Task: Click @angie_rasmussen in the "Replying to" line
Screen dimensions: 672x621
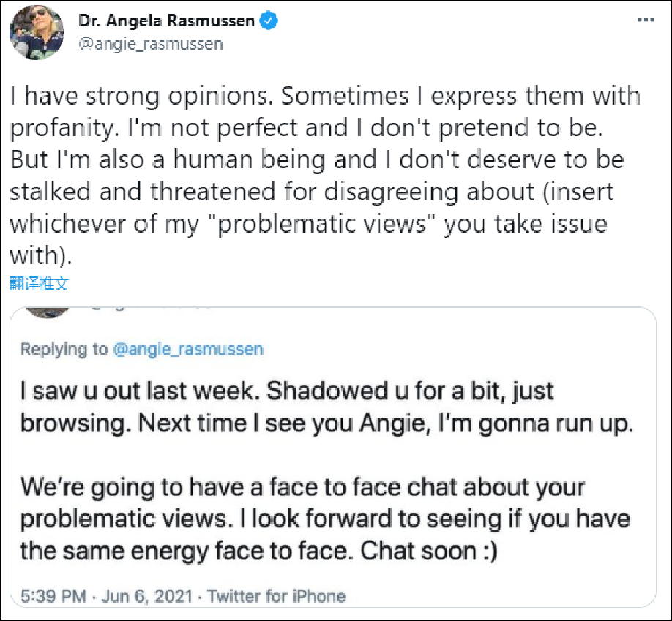Action: pyautogui.click(x=187, y=349)
